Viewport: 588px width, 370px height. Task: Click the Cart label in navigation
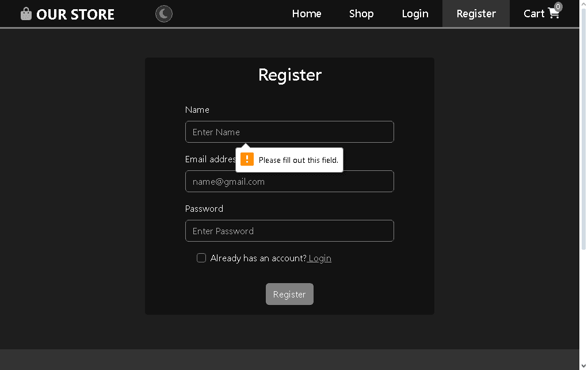point(533,13)
